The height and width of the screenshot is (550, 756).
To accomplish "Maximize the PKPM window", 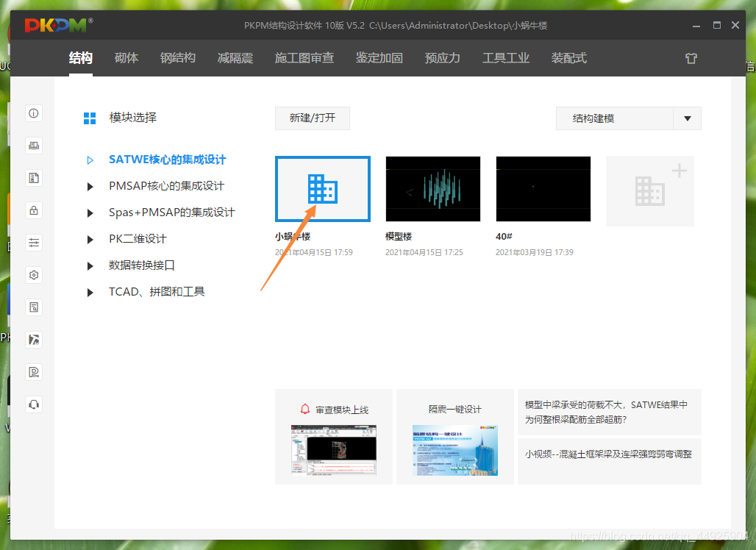I will click(717, 25).
